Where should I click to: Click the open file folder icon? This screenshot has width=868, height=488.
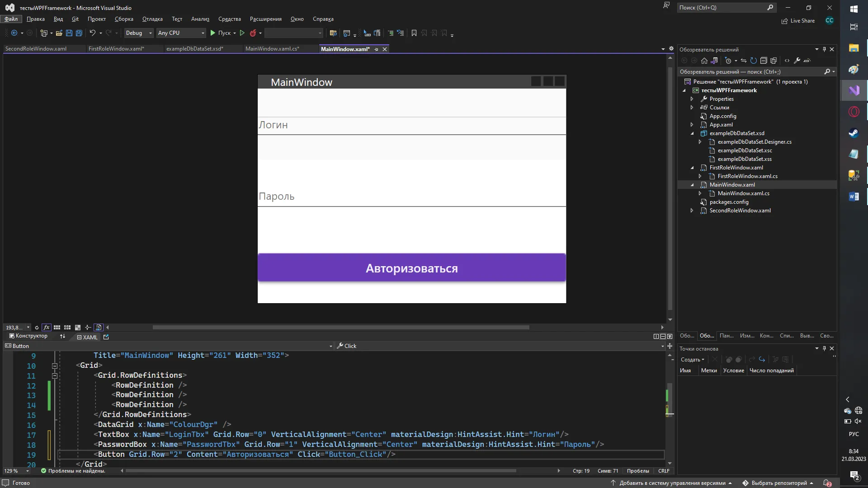(59, 33)
